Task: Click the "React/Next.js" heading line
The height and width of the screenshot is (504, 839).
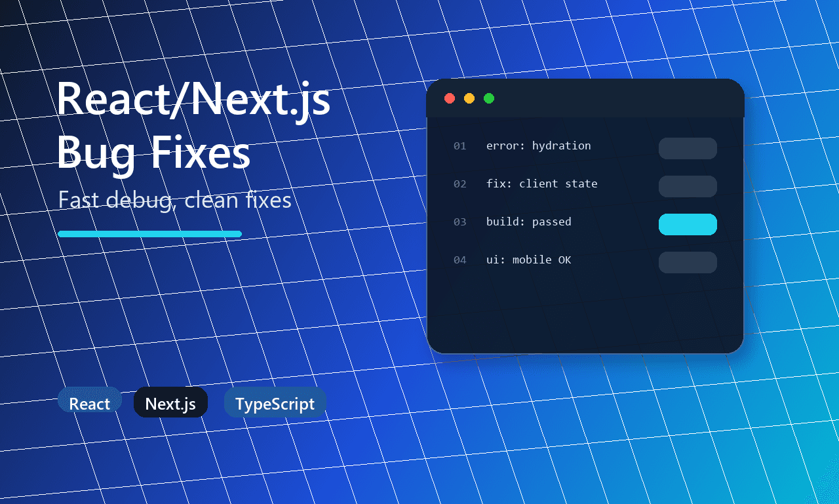Action: click(x=193, y=102)
